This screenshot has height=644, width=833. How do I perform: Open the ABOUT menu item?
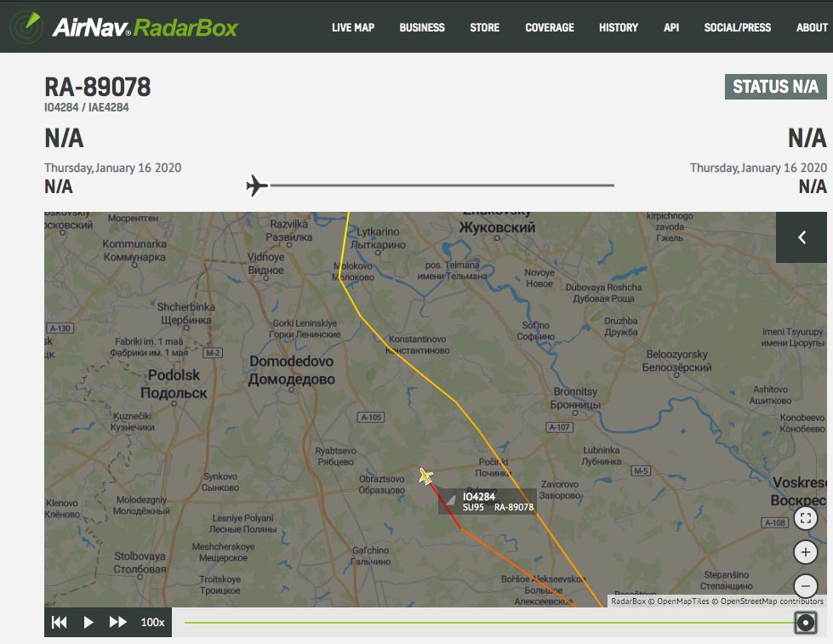click(812, 27)
